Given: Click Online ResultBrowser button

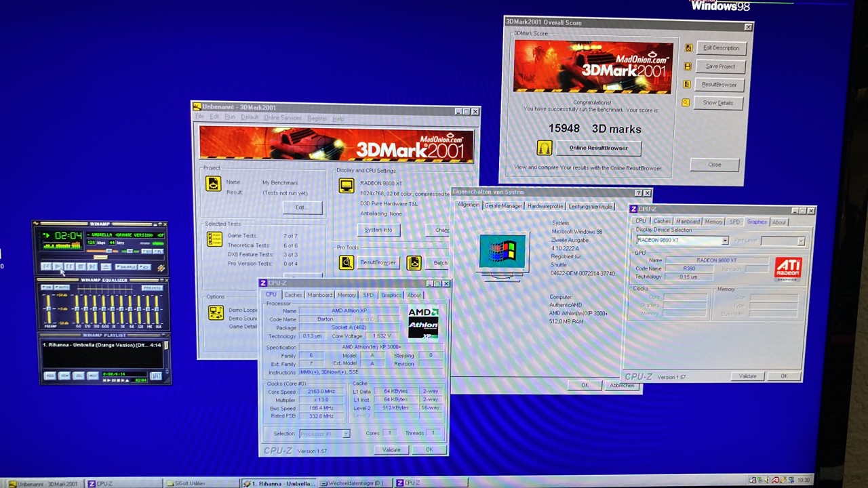Looking at the screenshot, I should (599, 148).
